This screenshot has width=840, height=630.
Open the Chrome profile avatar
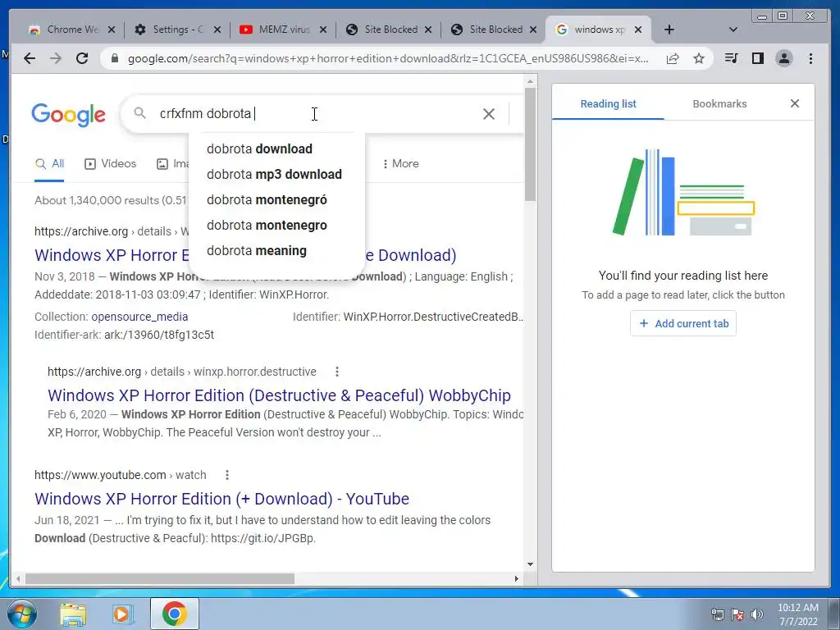coord(783,58)
